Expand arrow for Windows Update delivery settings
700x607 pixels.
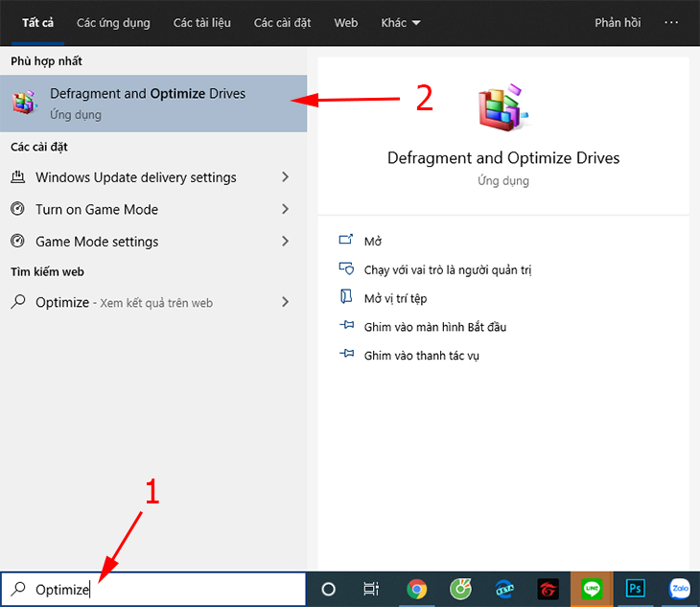(x=285, y=177)
